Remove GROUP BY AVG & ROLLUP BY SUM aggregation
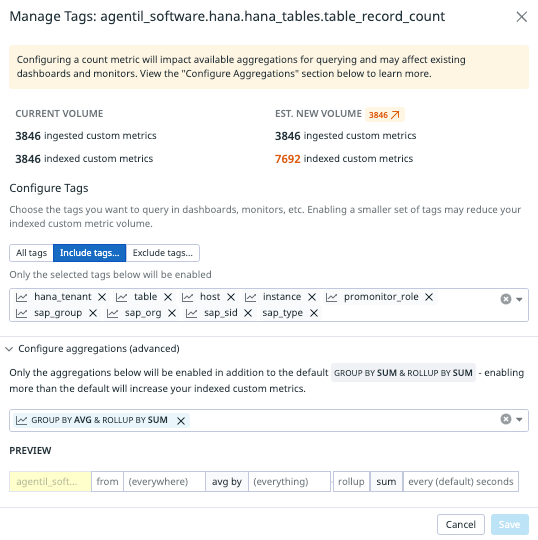The width and height of the screenshot is (538, 540). click(x=181, y=420)
